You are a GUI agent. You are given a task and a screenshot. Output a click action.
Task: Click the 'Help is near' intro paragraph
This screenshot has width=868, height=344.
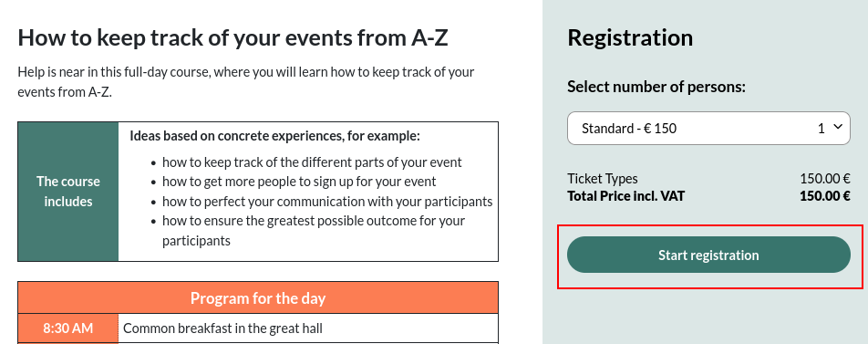[246, 81]
